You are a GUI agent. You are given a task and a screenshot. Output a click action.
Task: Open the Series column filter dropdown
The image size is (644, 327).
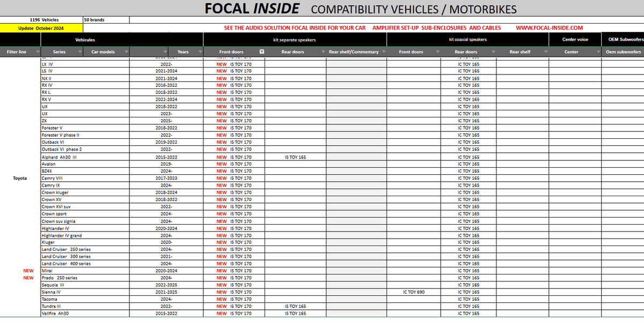[x=80, y=52]
